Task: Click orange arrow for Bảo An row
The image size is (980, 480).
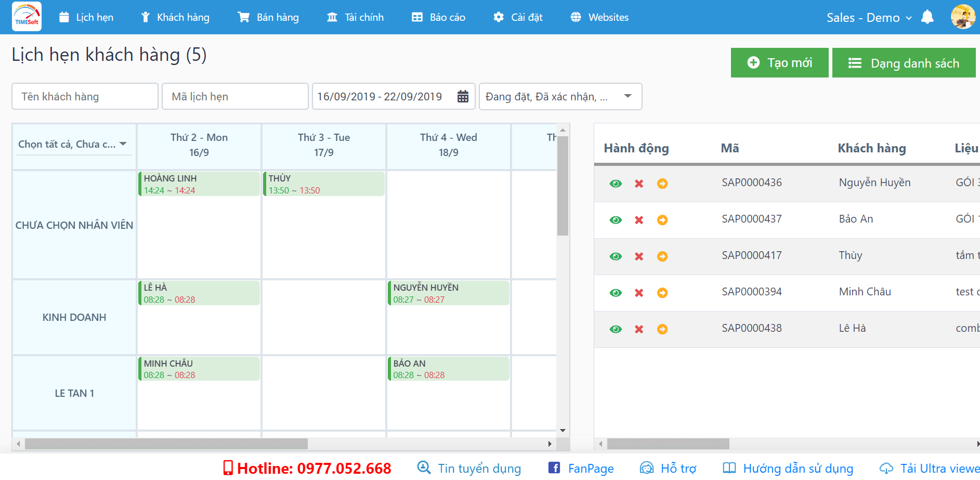Action: pyautogui.click(x=662, y=220)
